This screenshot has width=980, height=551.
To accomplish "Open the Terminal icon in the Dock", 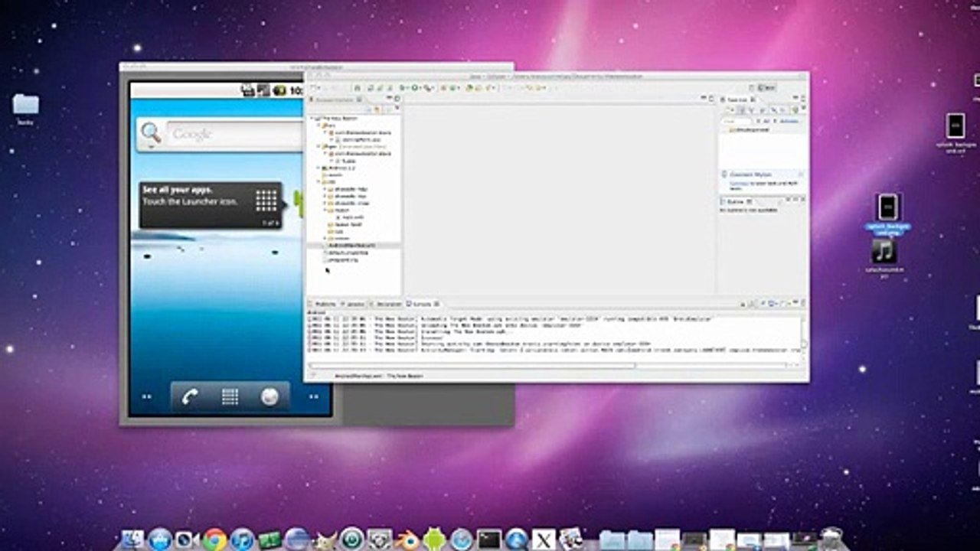I will (488, 540).
